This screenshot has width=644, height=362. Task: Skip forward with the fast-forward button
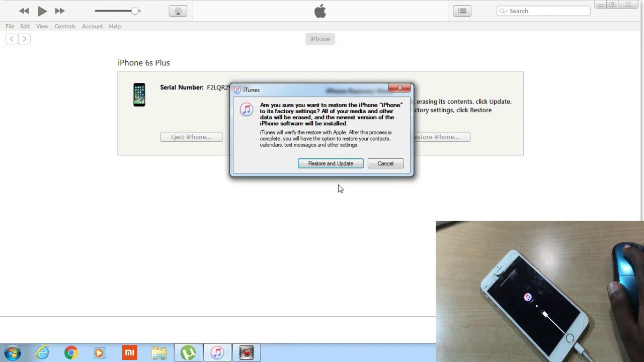pyautogui.click(x=60, y=11)
